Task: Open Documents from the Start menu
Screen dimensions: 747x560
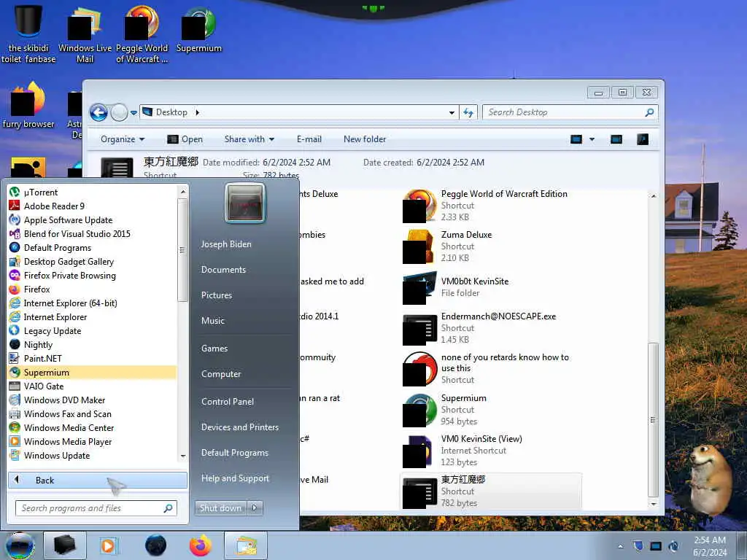Action: [x=223, y=270]
